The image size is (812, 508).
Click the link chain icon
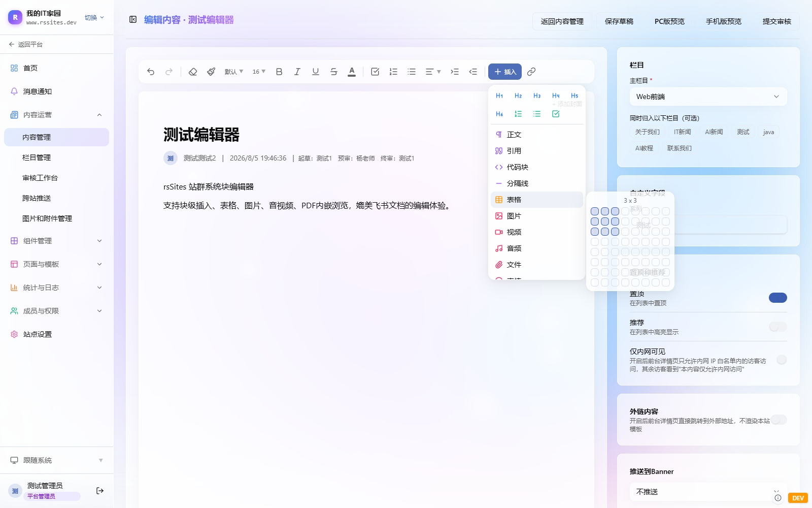531,72
